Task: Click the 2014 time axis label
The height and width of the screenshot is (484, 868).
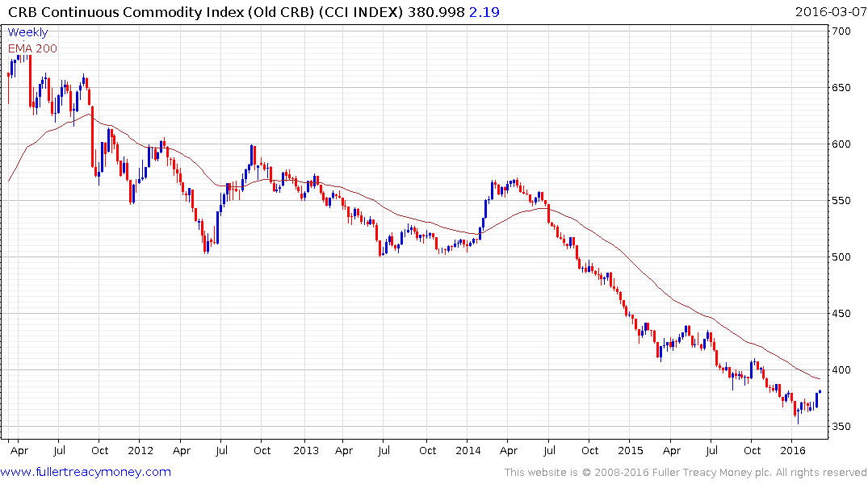Action: pyautogui.click(x=468, y=451)
